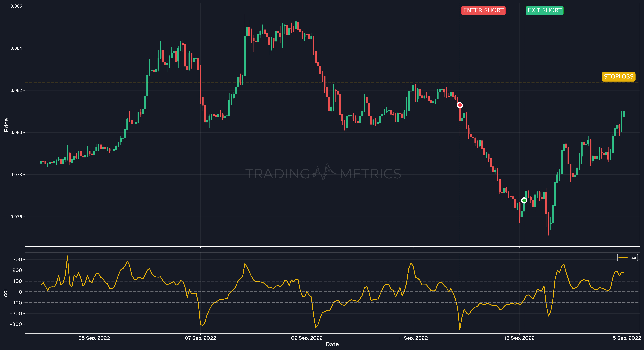Image resolution: width=644 pixels, height=350 pixels.
Task: Click the 05 Sep, 2022 date label
Action: [94, 338]
